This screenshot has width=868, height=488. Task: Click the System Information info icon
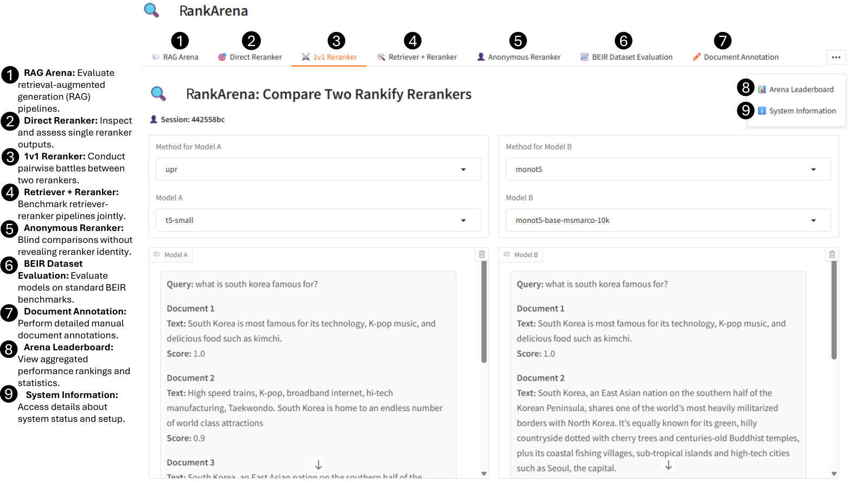pos(762,111)
